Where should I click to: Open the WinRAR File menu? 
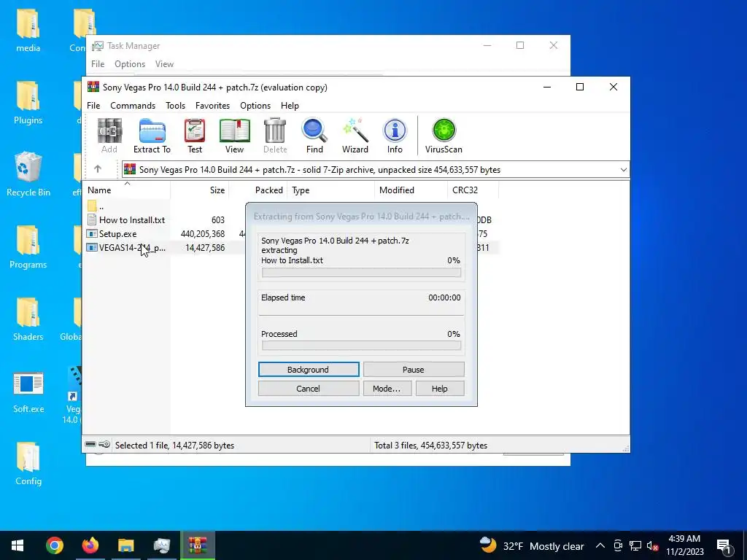(93, 105)
